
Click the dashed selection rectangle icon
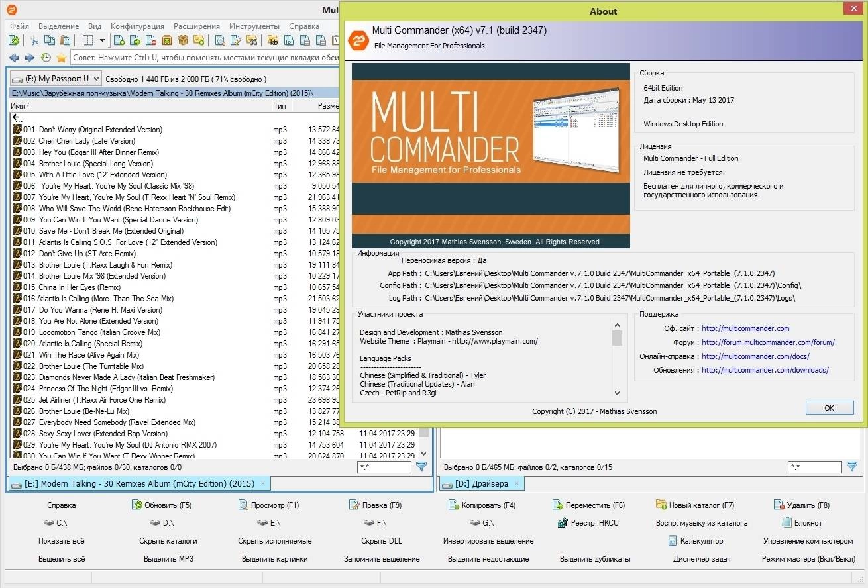point(87,41)
